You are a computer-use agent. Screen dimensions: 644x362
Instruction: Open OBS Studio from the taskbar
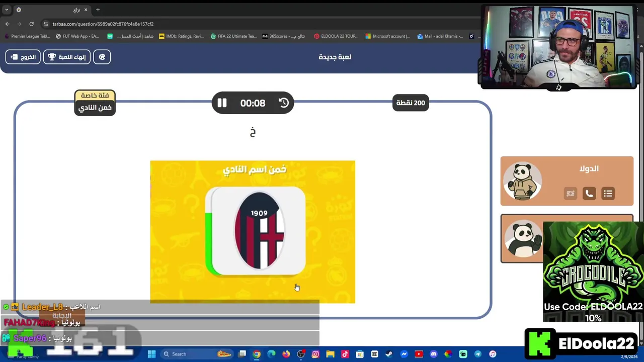[x=301, y=354]
